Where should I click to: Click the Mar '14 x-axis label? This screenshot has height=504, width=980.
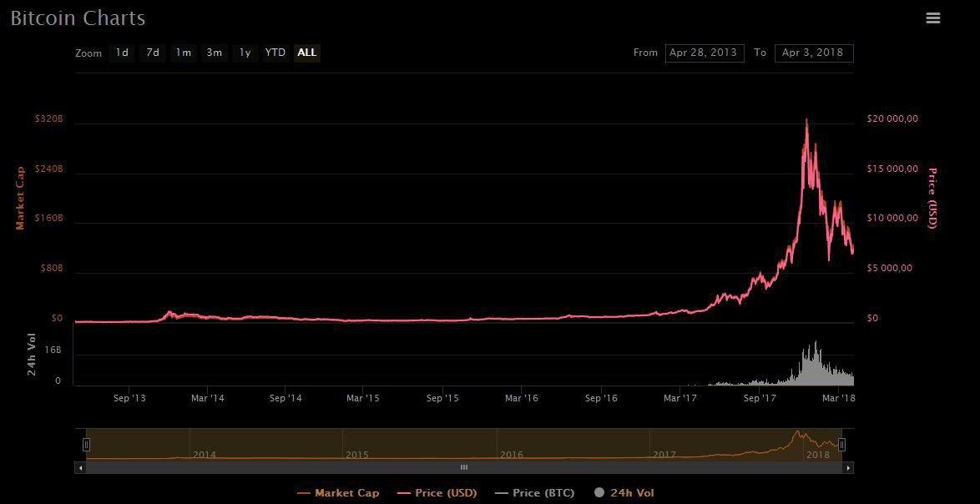point(208,398)
